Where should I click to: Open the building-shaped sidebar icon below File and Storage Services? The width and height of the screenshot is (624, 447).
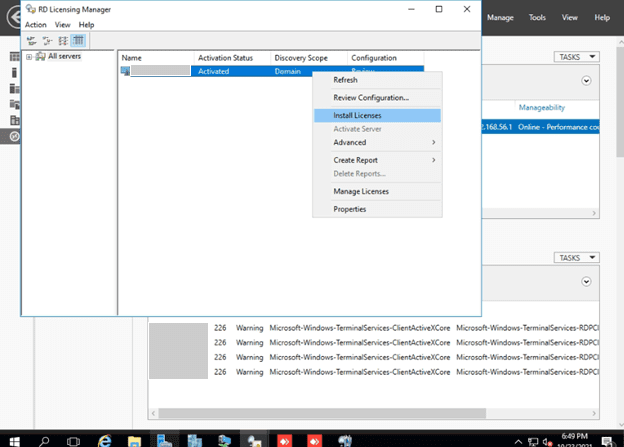15,120
